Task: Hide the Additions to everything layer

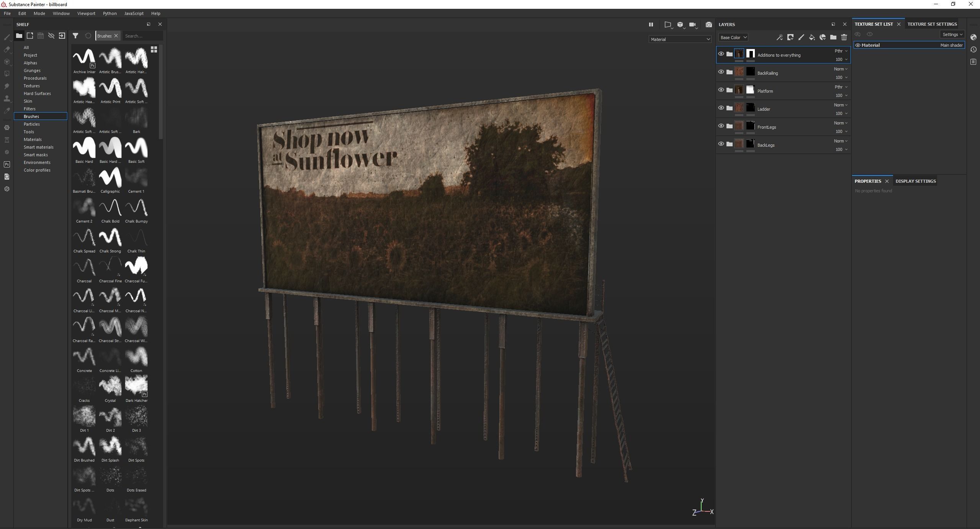Action: point(721,54)
